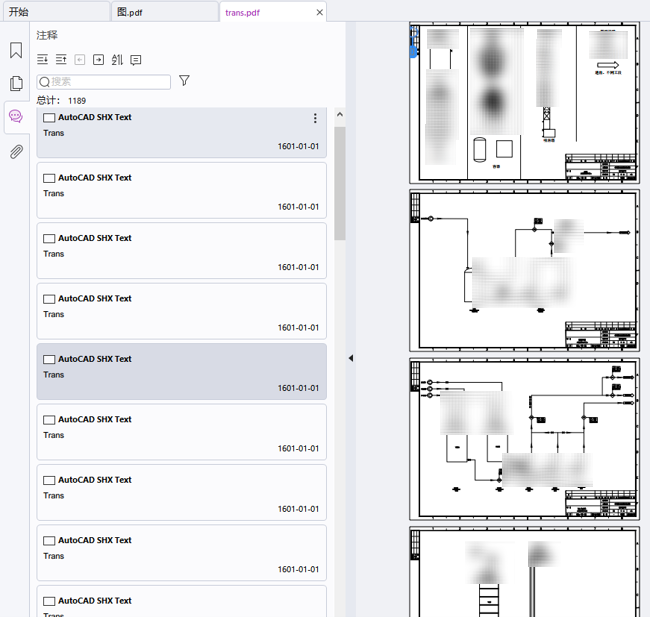Open the Bookmarks panel icon
The height and width of the screenshot is (617, 650).
pos(16,50)
